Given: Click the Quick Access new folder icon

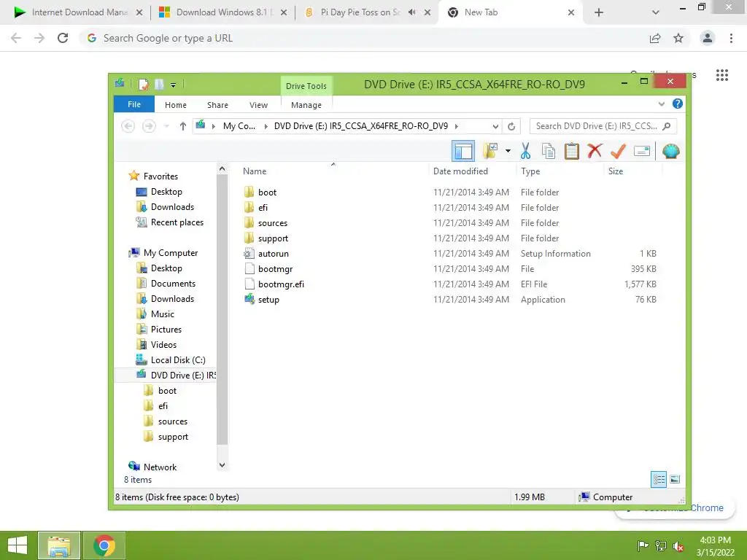Looking at the screenshot, I should coord(159,85).
